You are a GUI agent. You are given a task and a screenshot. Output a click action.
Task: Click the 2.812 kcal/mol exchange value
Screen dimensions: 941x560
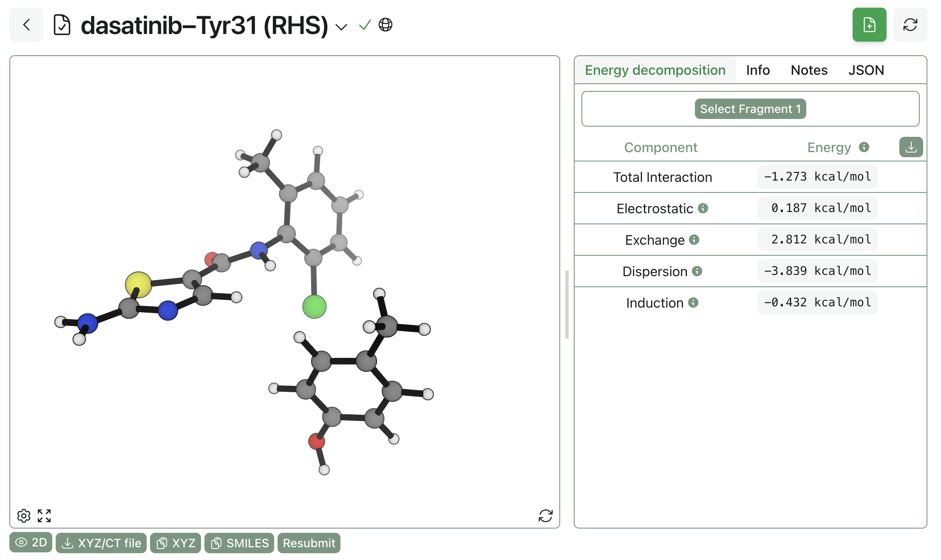(x=817, y=240)
